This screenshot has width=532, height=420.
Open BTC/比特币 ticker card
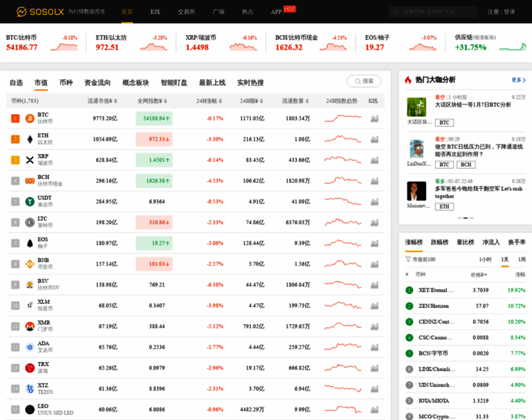pos(42,43)
